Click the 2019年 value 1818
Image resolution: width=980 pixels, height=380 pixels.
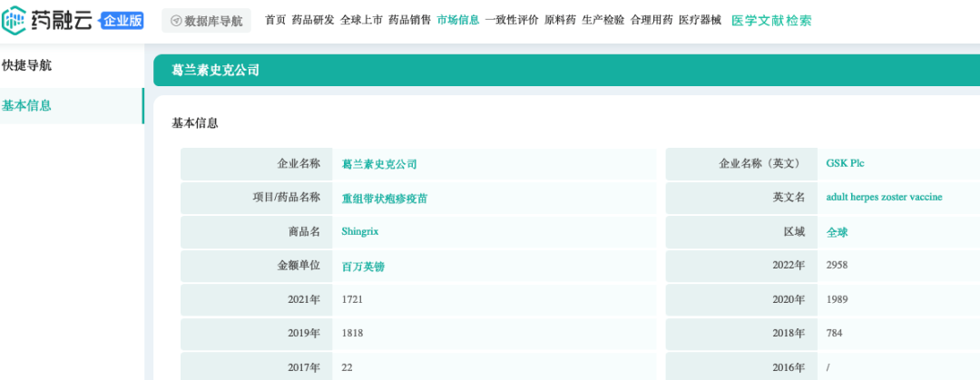[x=352, y=333]
